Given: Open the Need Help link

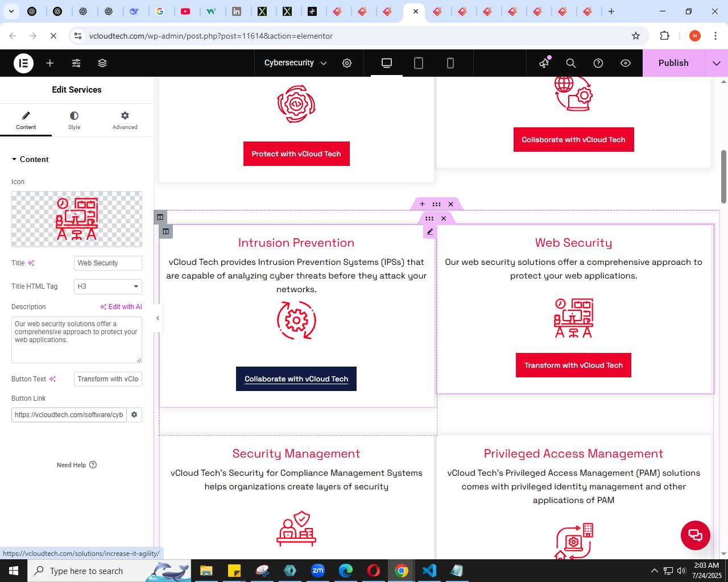Looking at the screenshot, I should (77, 465).
